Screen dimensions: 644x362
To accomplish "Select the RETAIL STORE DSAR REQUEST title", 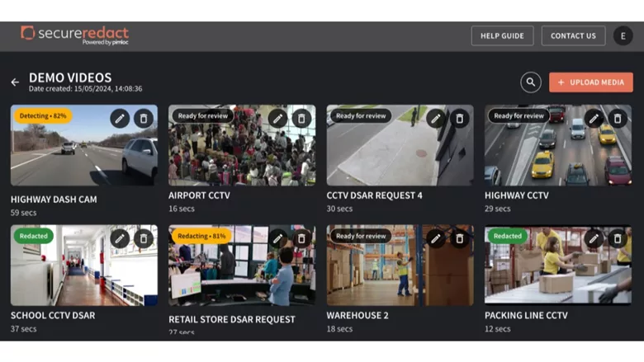I will 232,320.
